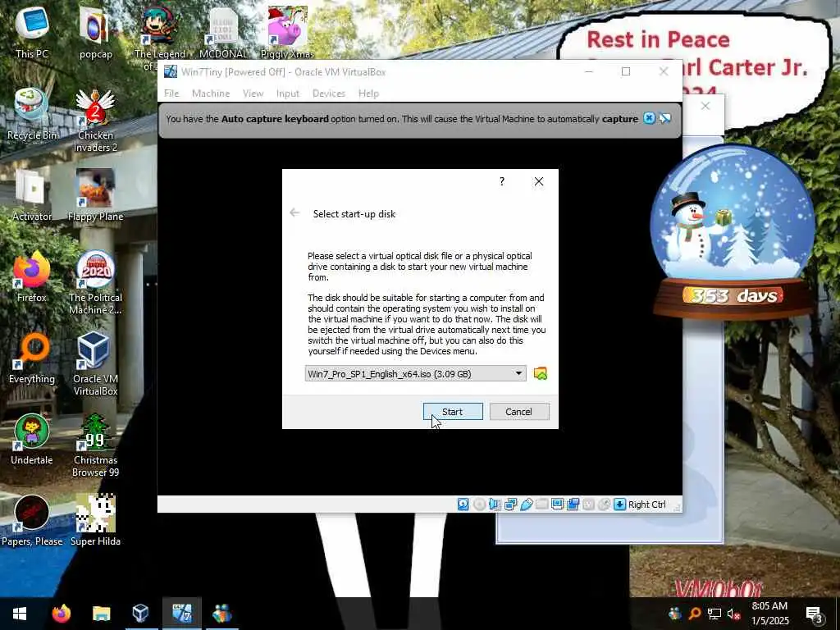Go back using the dialog's left arrow
Image resolution: width=840 pixels, height=630 pixels.
[x=294, y=213]
